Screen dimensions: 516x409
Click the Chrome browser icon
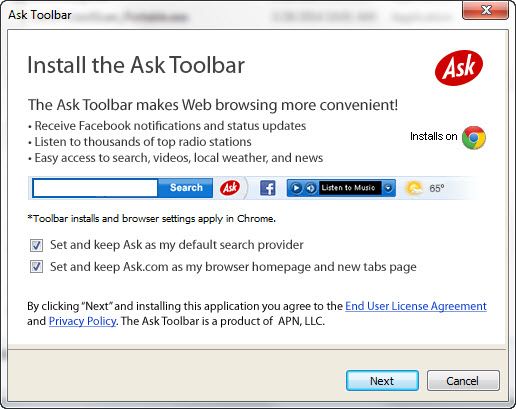474,137
